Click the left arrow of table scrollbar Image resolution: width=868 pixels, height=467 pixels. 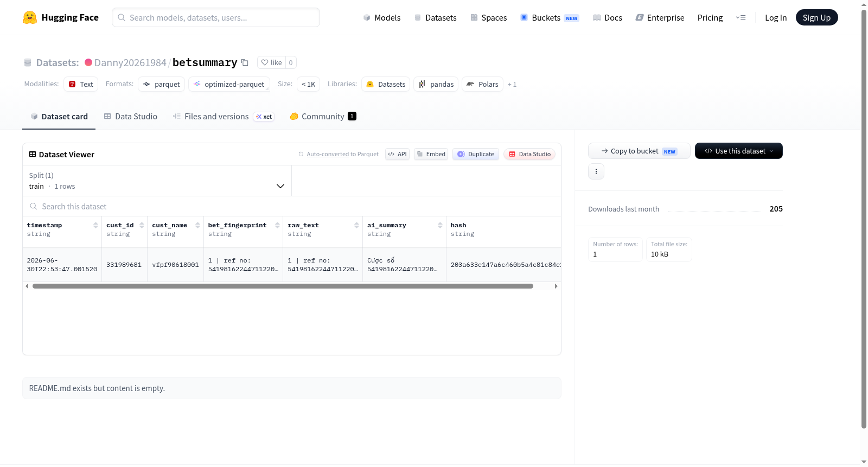pos(27,286)
